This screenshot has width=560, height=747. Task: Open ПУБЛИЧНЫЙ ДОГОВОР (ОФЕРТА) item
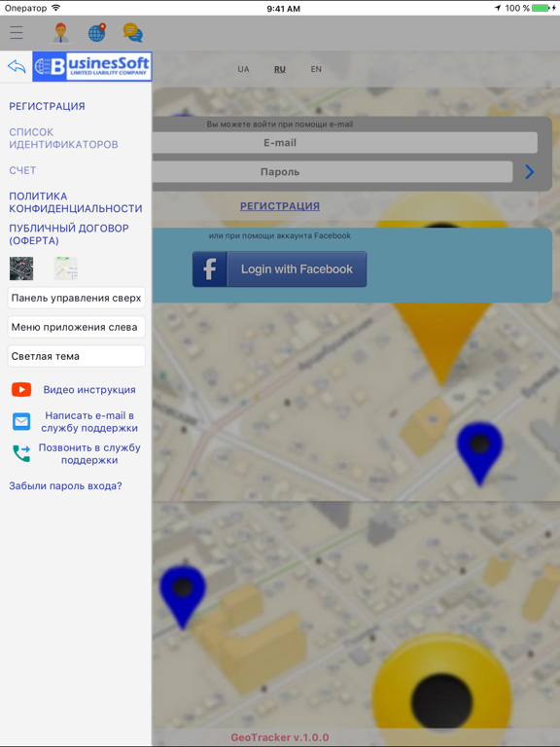[69, 234]
